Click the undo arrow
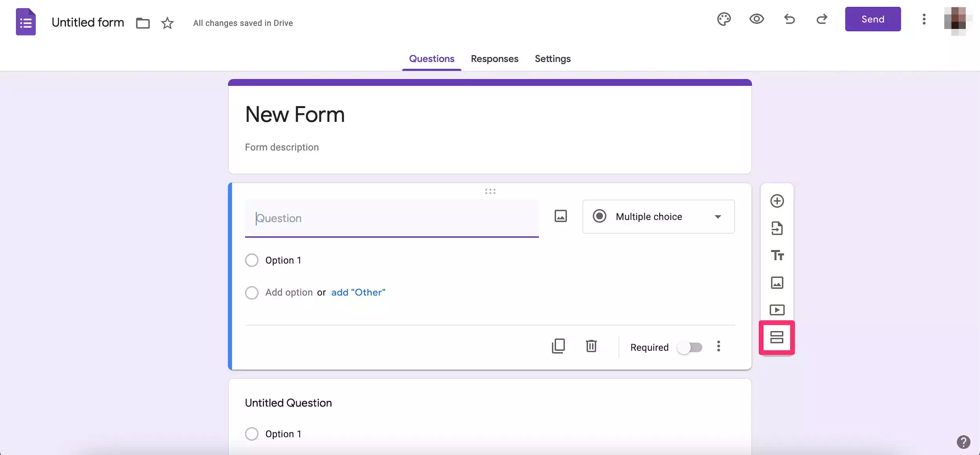Image resolution: width=980 pixels, height=455 pixels. (x=789, y=19)
